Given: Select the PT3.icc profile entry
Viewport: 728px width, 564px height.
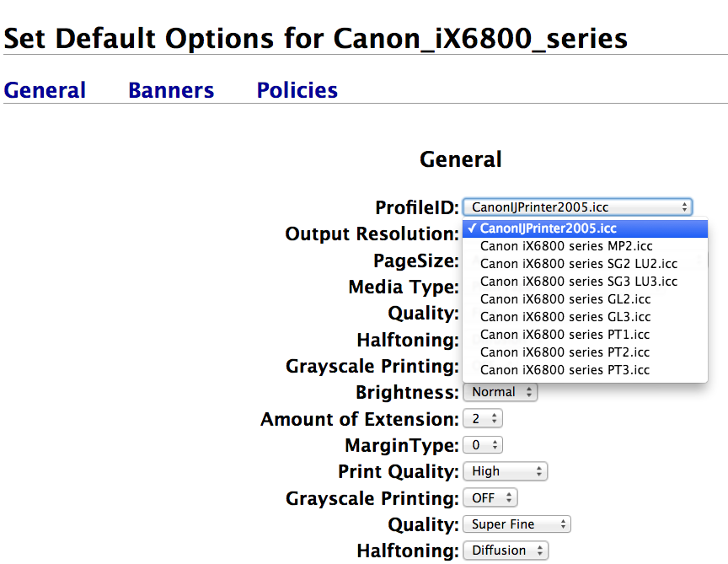Looking at the screenshot, I should tap(565, 370).
